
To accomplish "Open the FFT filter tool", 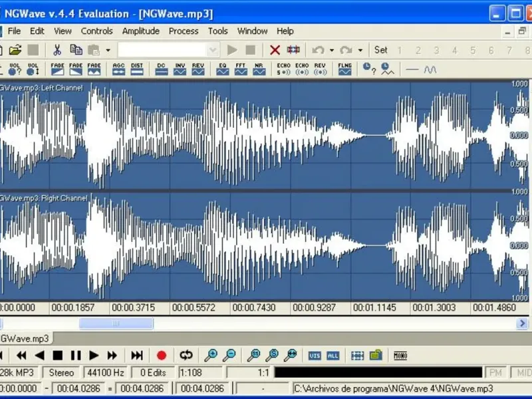I will pyautogui.click(x=241, y=69).
